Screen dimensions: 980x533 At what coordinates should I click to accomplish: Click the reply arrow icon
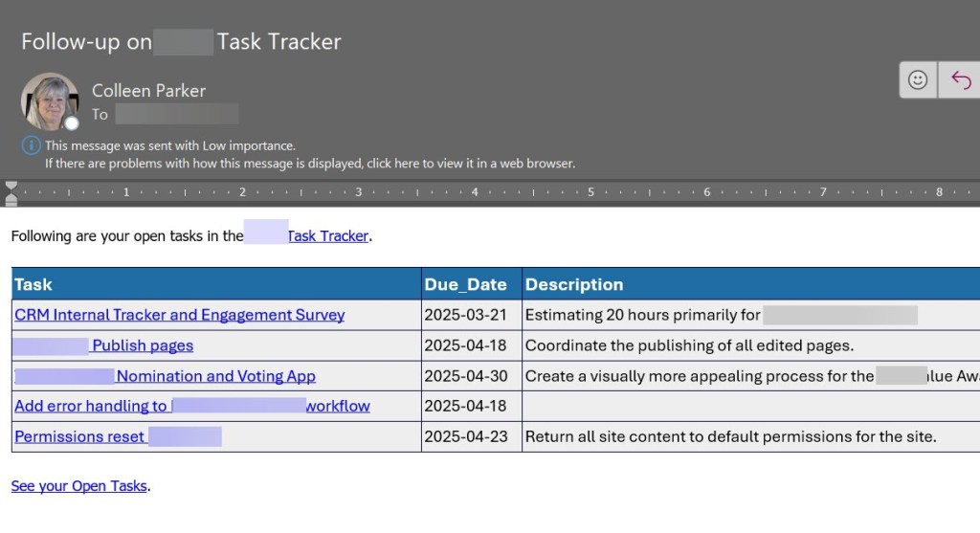(960, 80)
